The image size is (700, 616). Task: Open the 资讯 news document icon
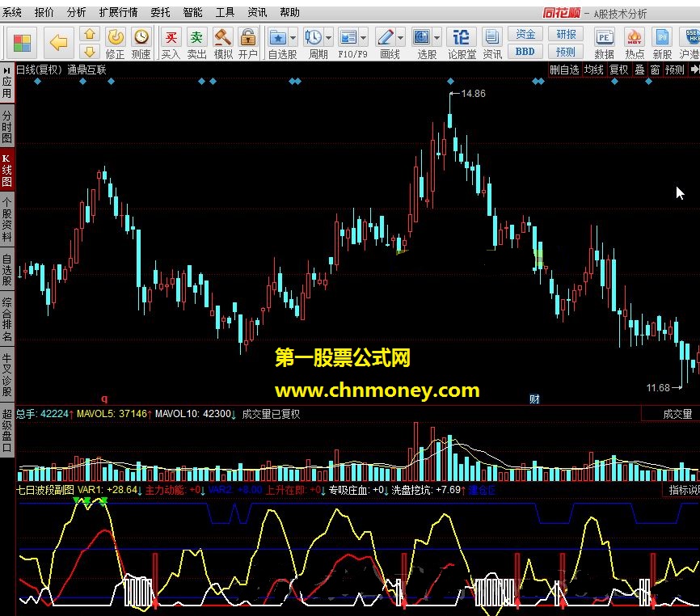[x=492, y=44]
